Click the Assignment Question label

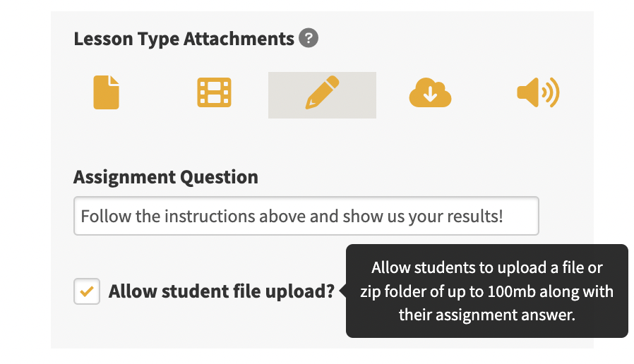(x=166, y=177)
